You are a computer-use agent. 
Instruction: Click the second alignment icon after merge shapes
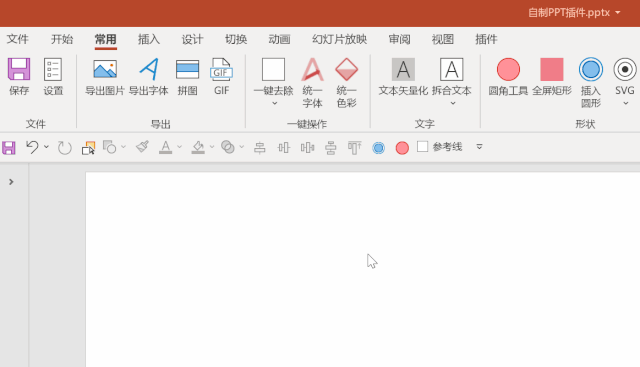pos(284,147)
